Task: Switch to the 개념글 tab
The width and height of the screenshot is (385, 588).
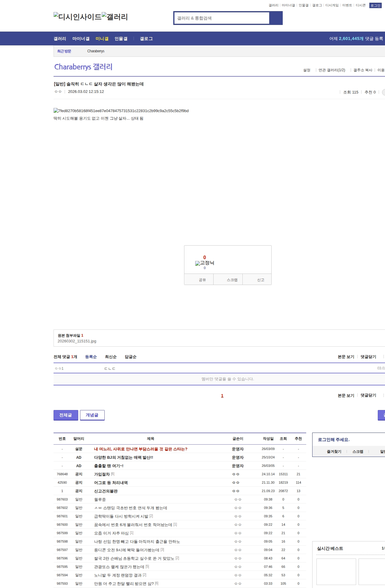Action: pos(92,415)
